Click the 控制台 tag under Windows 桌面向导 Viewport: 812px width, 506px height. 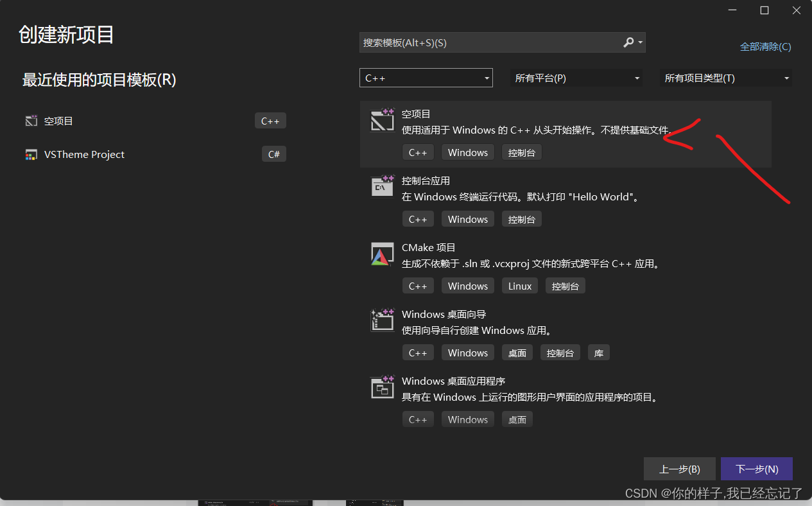560,353
